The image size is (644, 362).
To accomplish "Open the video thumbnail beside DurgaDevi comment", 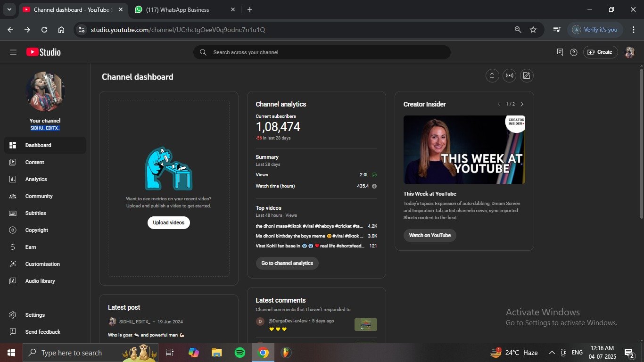I will click(x=366, y=325).
